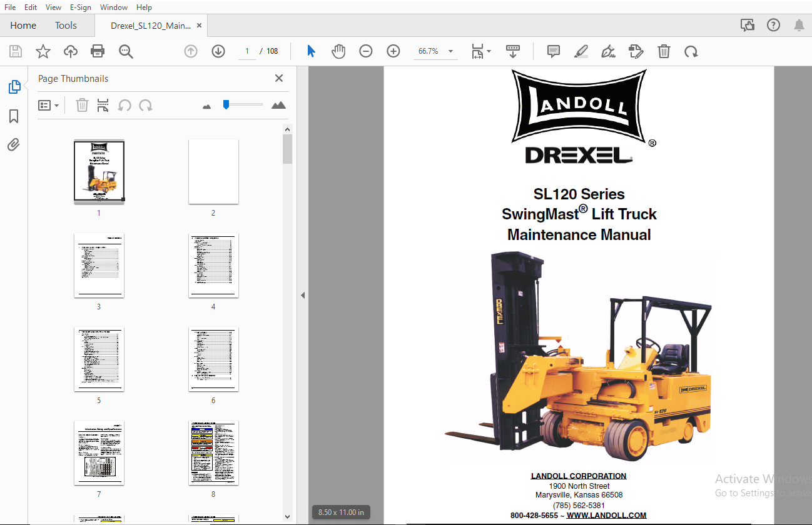The image size is (812, 525).
Task: Open the Find text magnifier tool
Action: [x=126, y=51]
